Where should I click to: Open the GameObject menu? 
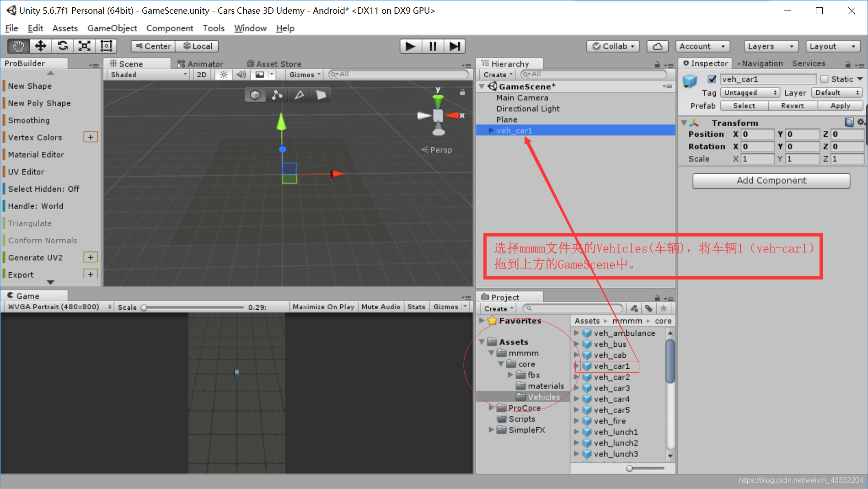tap(112, 28)
